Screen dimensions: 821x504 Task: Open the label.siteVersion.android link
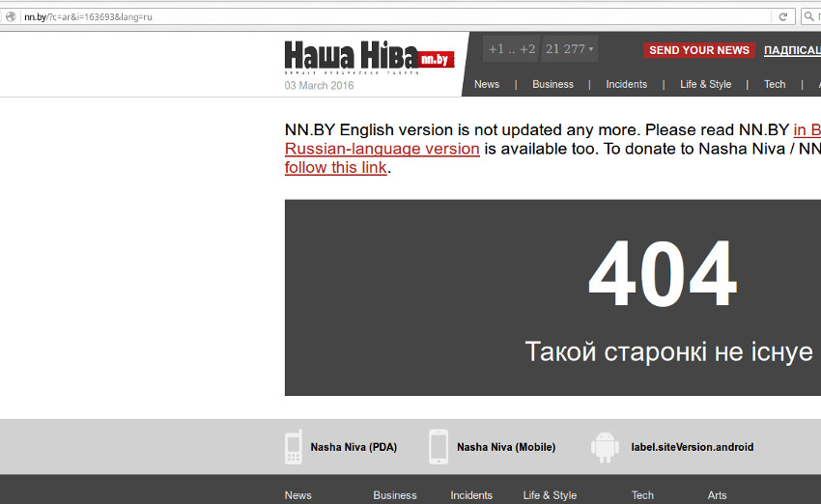click(692, 447)
